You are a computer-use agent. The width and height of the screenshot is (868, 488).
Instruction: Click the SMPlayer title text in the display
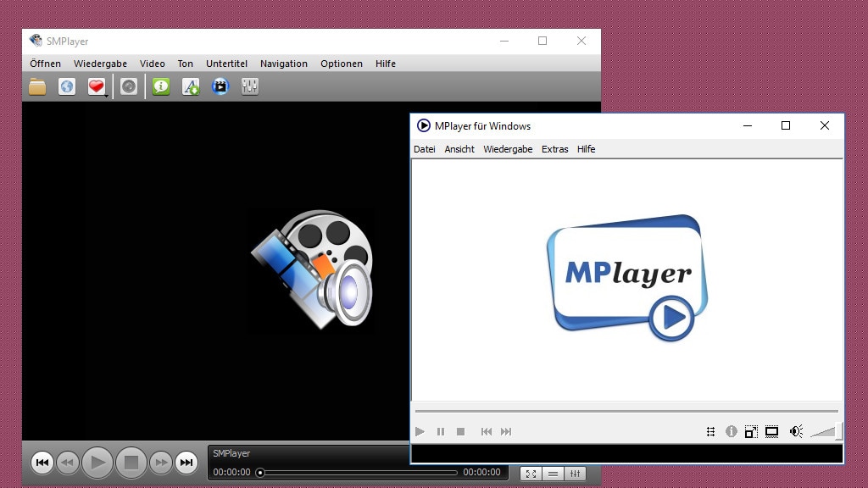(231, 453)
